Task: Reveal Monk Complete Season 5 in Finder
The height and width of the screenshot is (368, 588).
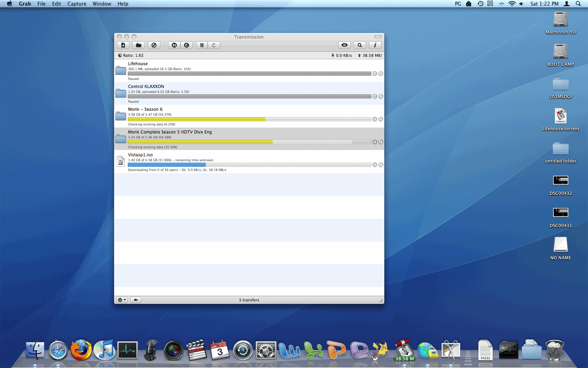Action: 381,142
